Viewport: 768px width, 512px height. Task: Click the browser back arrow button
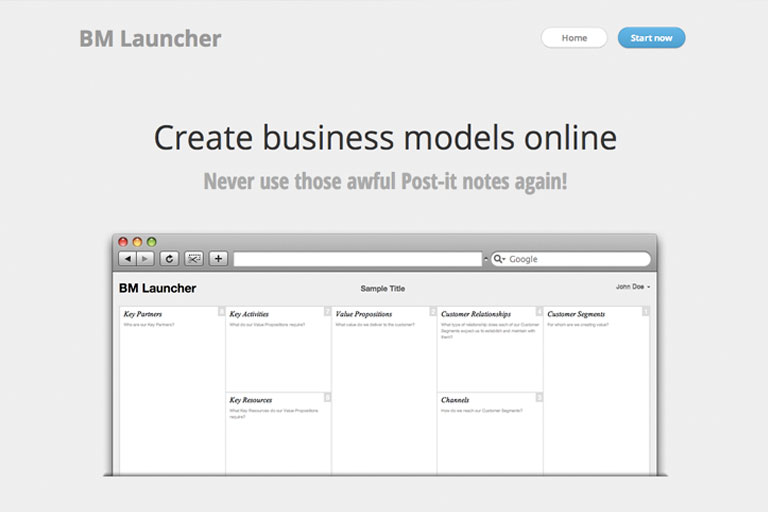(127, 259)
